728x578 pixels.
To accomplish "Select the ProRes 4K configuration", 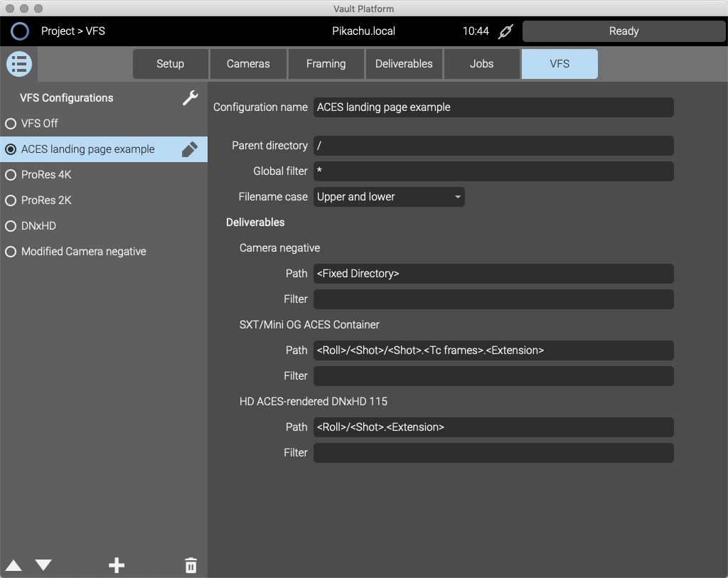I will (11, 175).
